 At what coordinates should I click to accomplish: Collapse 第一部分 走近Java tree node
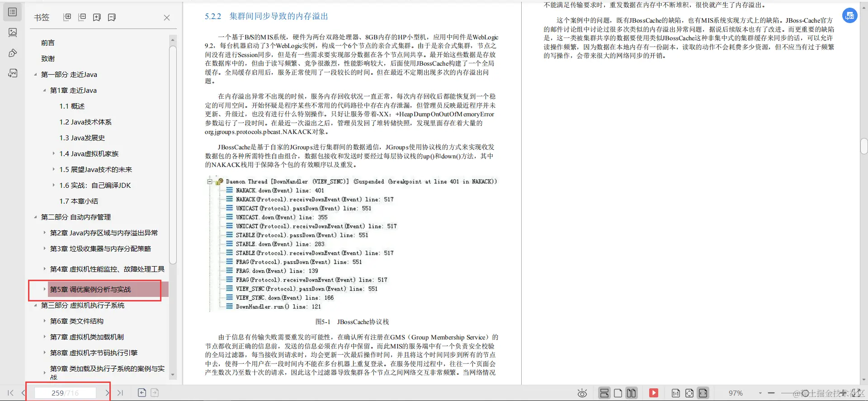(35, 75)
